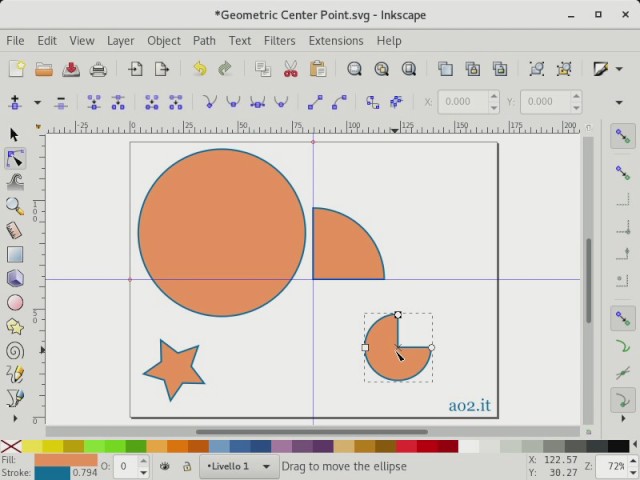Zoom to fit page
The image size is (640, 480).
[x=409, y=69]
